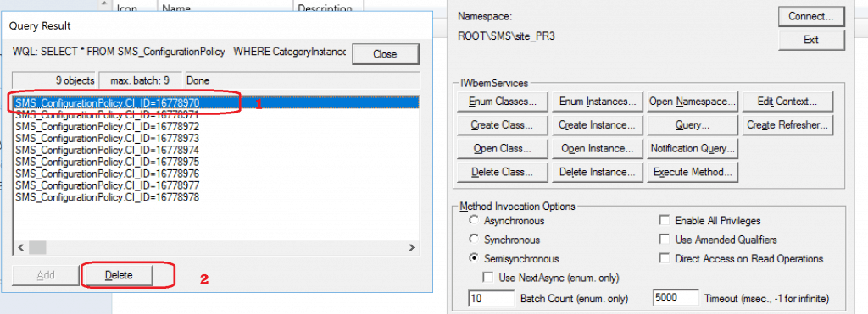868x314 pixels.
Task: Click Notification Query... button
Action: click(693, 149)
